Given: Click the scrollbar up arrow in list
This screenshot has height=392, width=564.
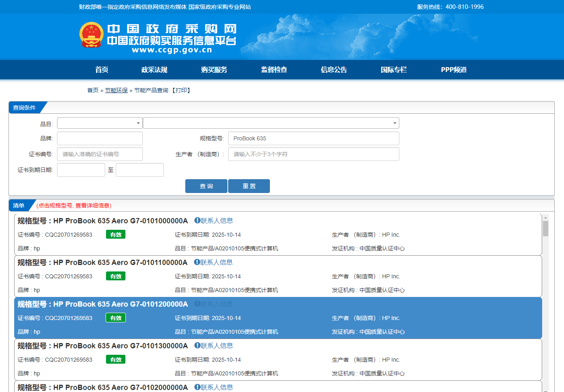Looking at the screenshot, I should click(545, 218).
